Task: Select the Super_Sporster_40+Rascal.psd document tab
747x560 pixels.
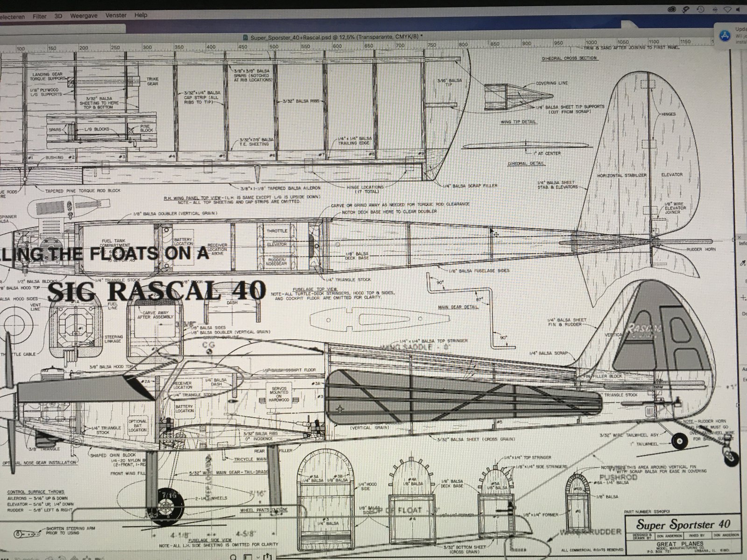Action: (x=332, y=36)
